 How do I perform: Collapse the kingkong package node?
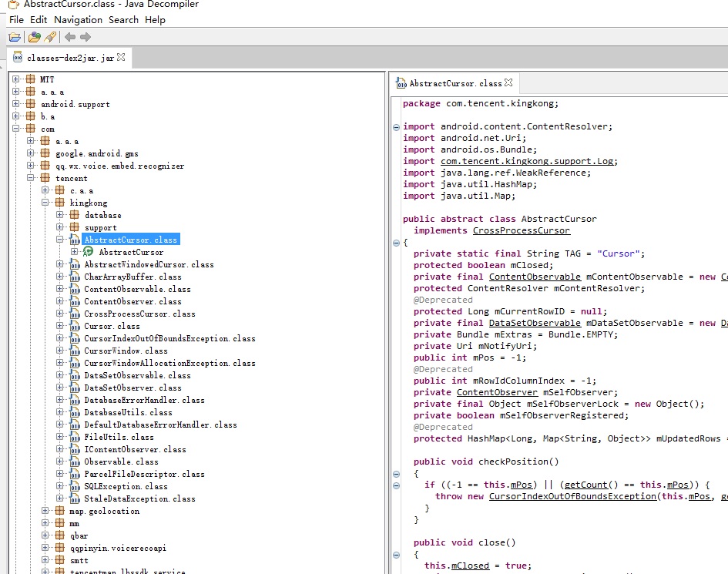click(x=45, y=202)
